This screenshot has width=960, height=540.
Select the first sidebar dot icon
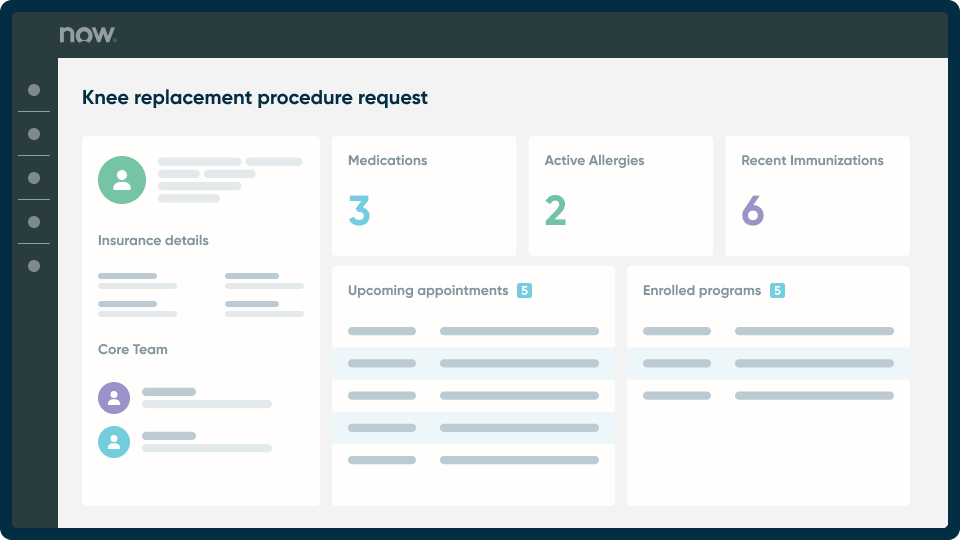[34, 90]
